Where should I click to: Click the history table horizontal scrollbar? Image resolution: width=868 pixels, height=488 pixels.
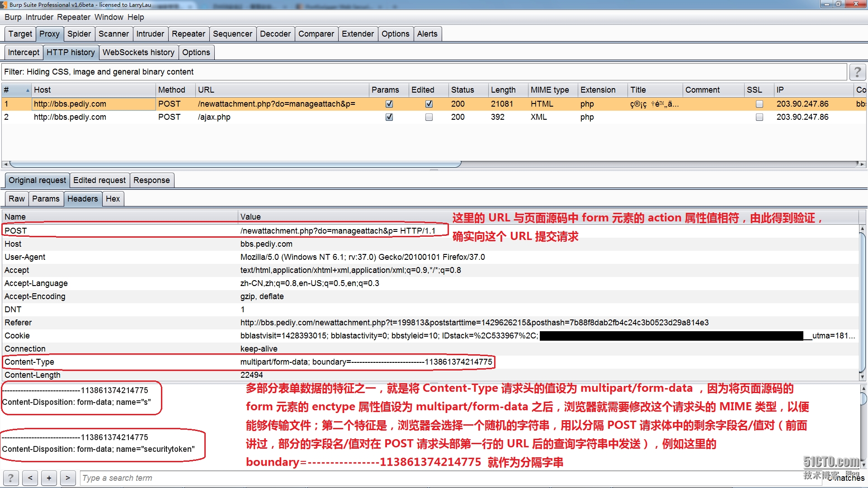point(235,164)
